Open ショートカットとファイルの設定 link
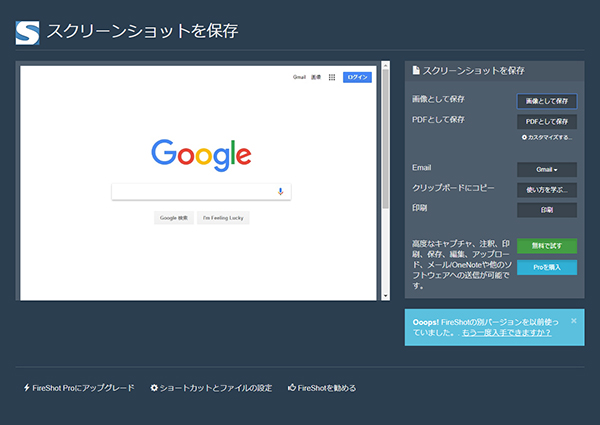This screenshot has width=600, height=425. point(211,388)
